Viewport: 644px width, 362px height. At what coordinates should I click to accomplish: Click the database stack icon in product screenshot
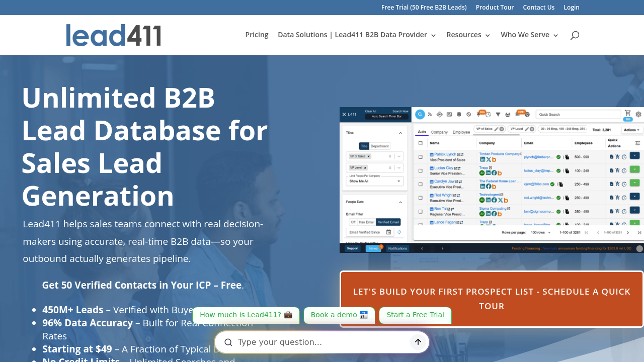459,114
